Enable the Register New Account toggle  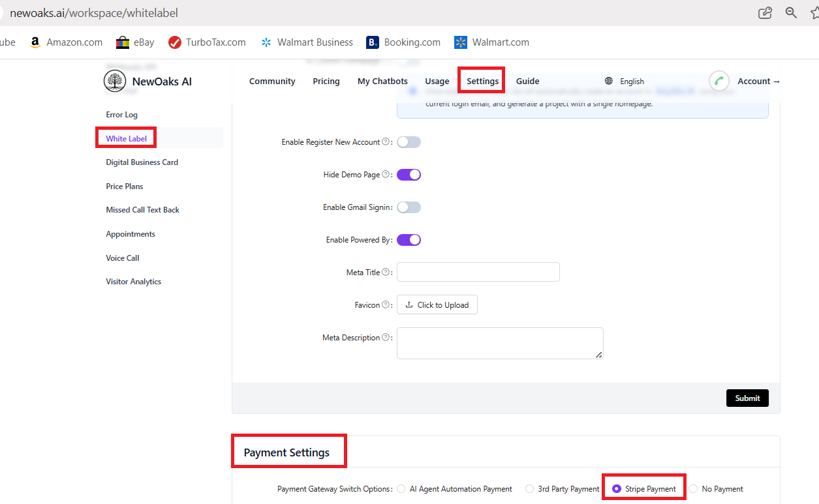pyautogui.click(x=409, y=142)
